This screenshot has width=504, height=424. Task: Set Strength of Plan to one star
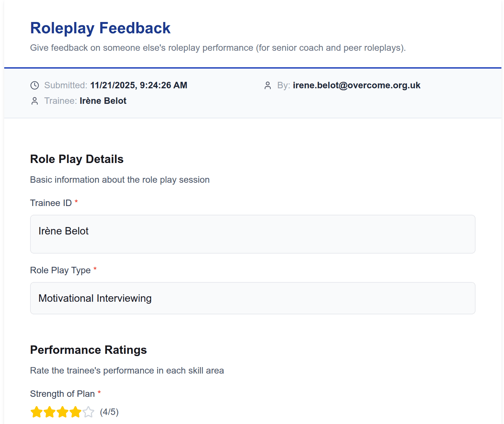coord(37,412)
